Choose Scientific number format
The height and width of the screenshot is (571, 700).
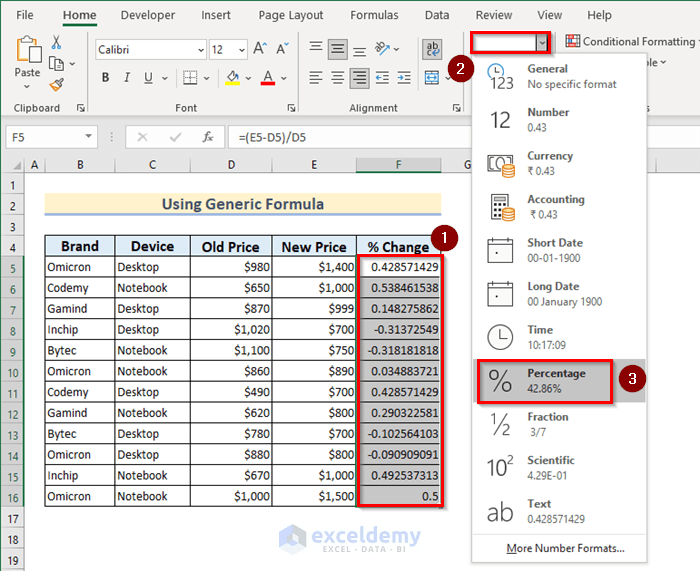coord(559,468)
